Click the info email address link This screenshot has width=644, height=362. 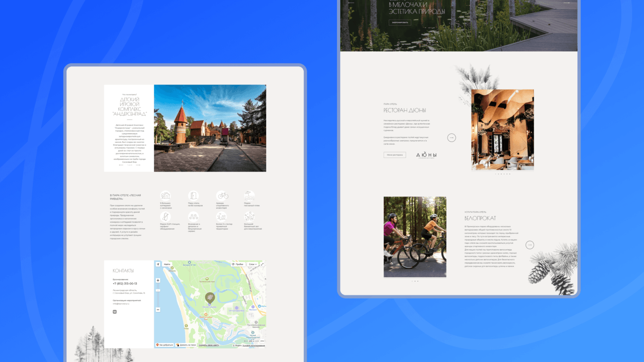click(x=122, y=303)
